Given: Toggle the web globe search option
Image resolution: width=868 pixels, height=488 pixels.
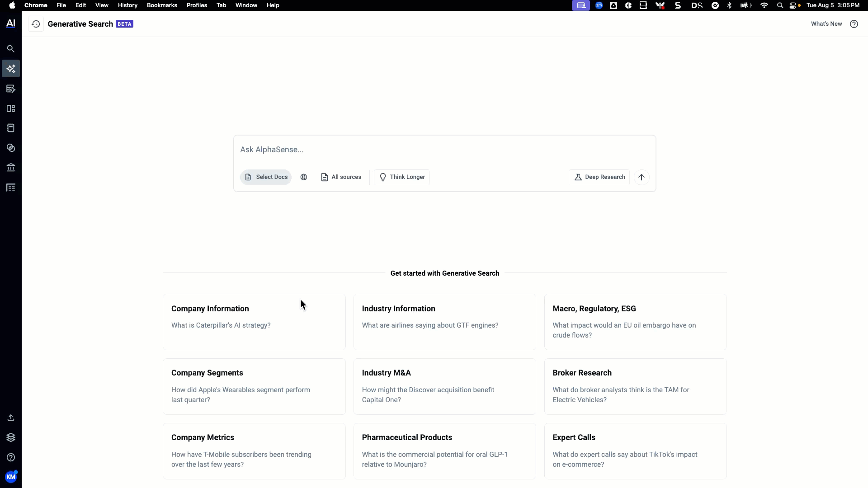Looking at the screenshot, I should [304, 177].
